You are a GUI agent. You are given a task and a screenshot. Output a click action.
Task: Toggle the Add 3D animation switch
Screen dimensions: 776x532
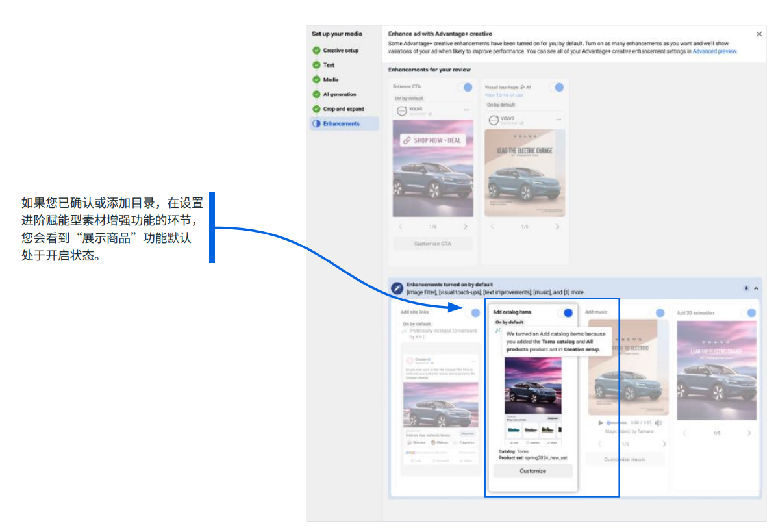(749, 312)
